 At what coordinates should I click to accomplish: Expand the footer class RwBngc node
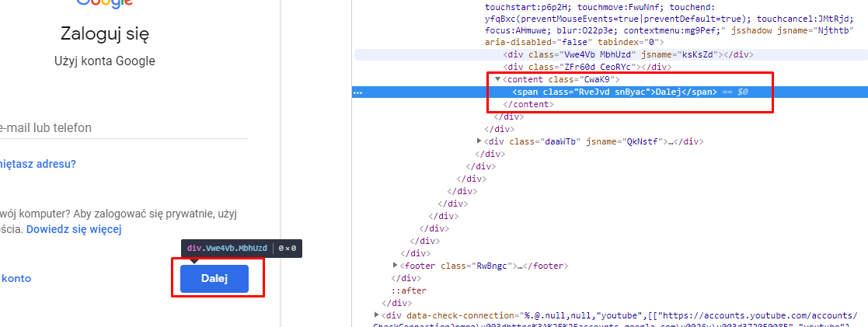click(x=396, y=266)
